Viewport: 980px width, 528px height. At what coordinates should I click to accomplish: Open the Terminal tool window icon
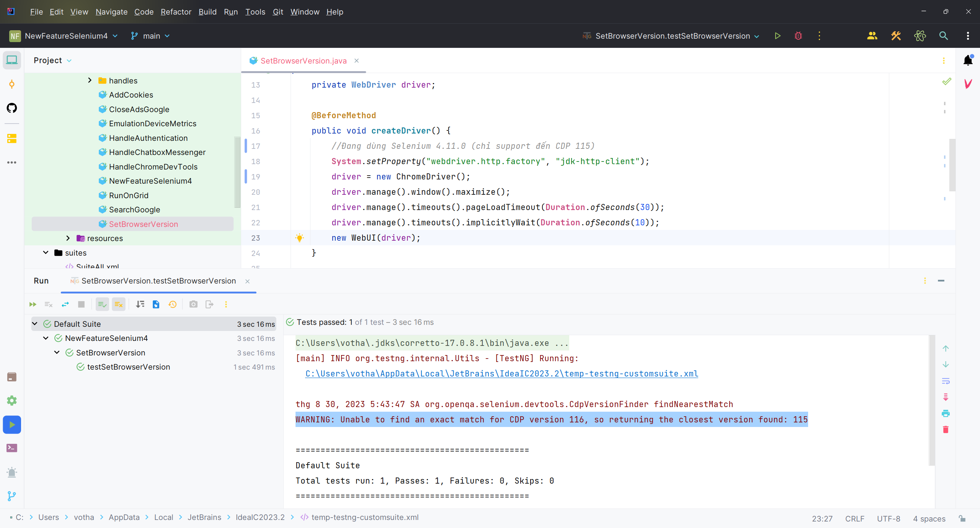tap(12, 448)
